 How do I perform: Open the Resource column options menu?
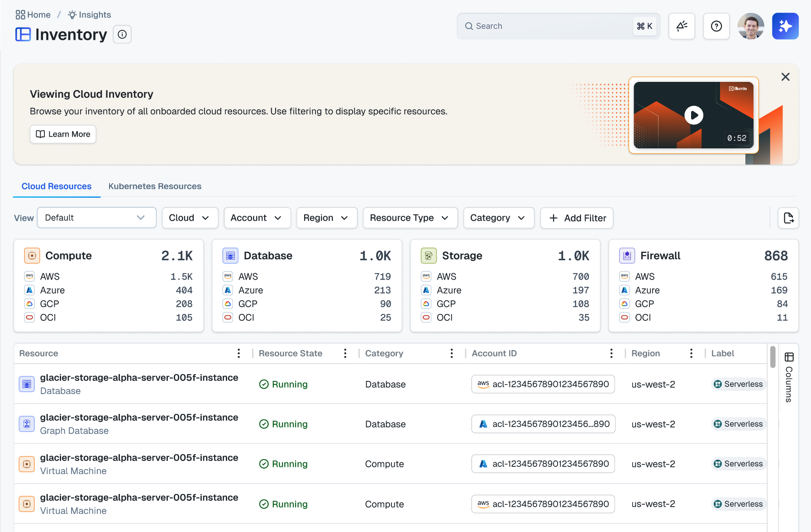tap(239, 353)
